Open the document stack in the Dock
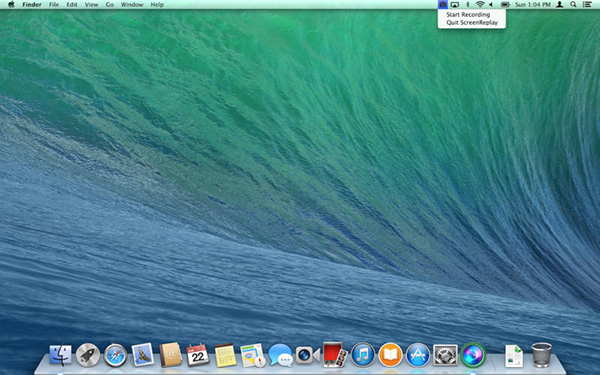Viewport: 600px width, 375px height. (514, 356)
